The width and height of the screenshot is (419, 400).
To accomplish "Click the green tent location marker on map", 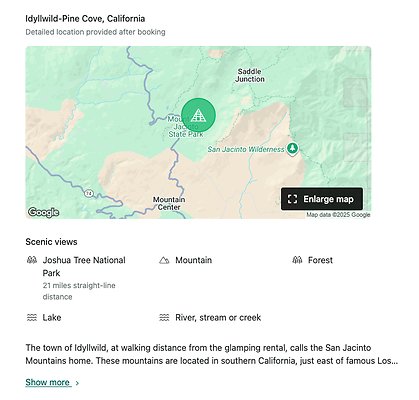I will pos(198,115).
